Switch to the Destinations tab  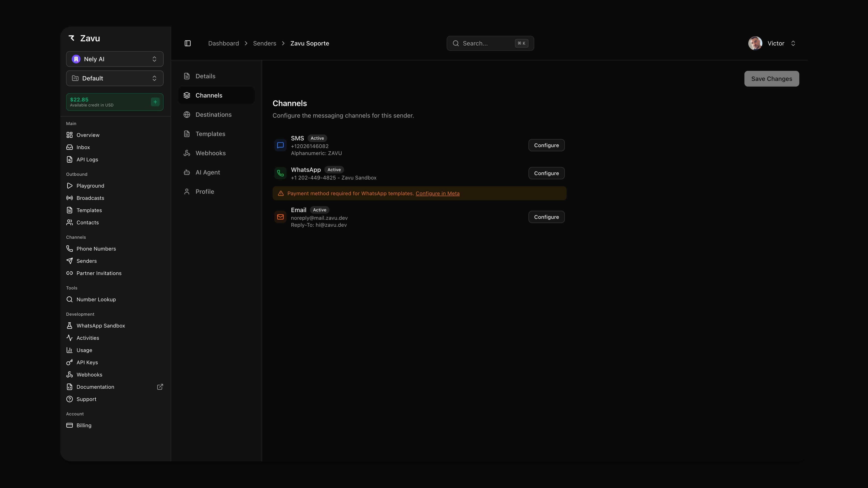pos(213,115)
